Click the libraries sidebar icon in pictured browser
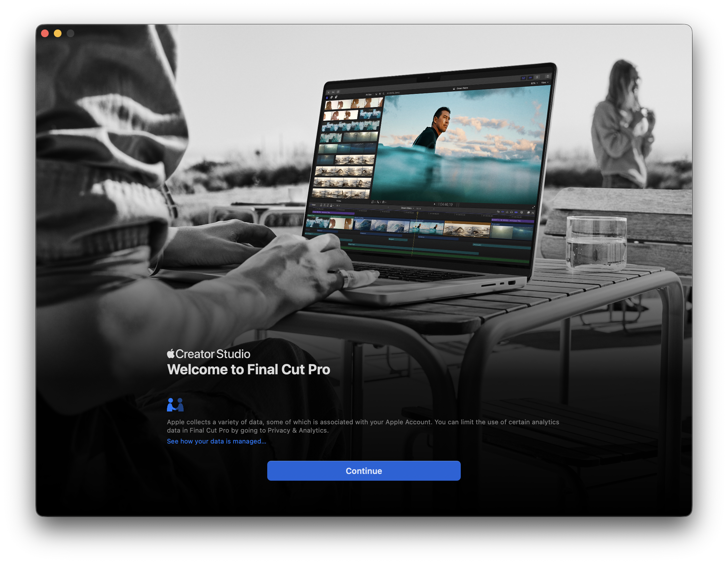728x564 pixels. pyautogui.click(x=327, y=98)
